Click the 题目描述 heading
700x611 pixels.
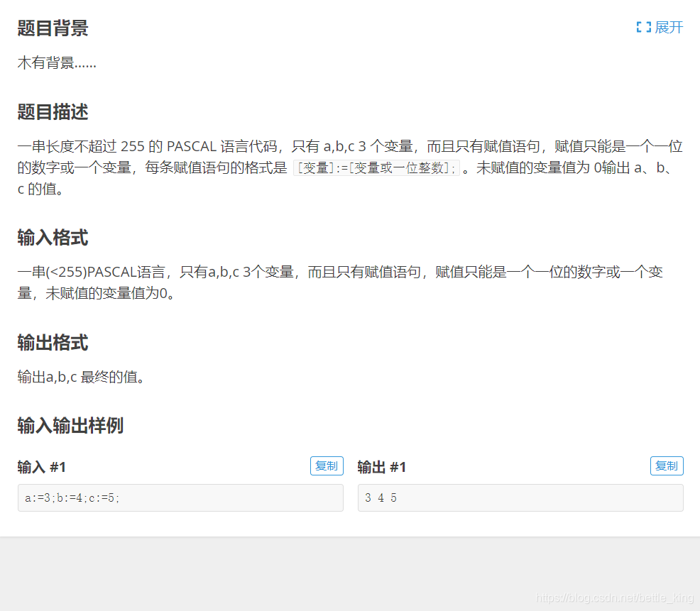tap(53, 111)
